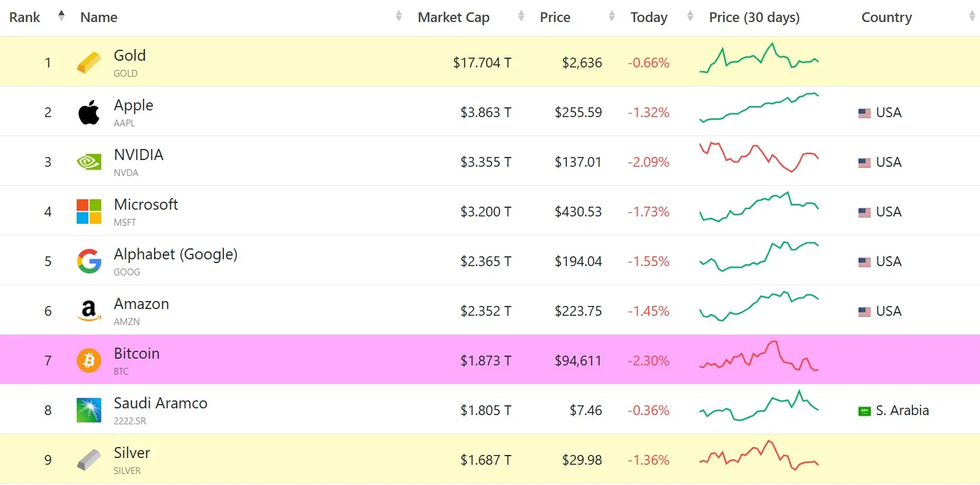The height and width of the screenshot is (485, 980).
Task: Open the Amazon company link
Action: [141, 304]
